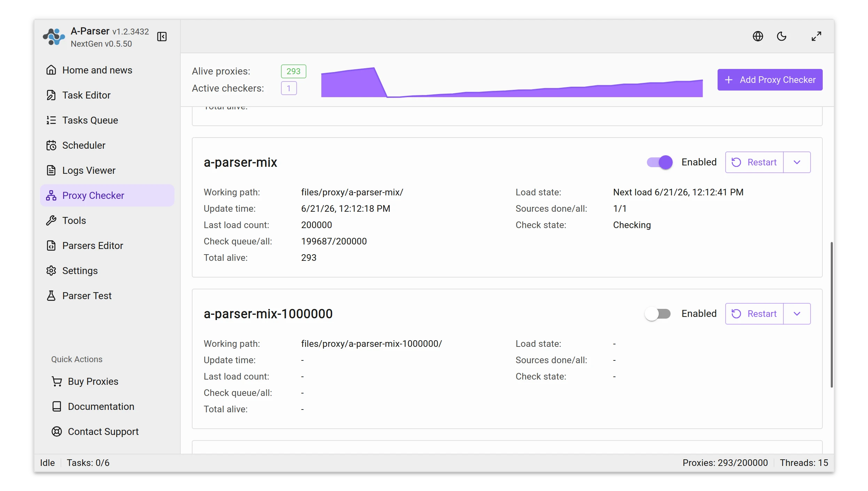Click the vertical scrollbar thumb
Screen dimensions: 868x491
pyautogui.click(x=831, y=314)
